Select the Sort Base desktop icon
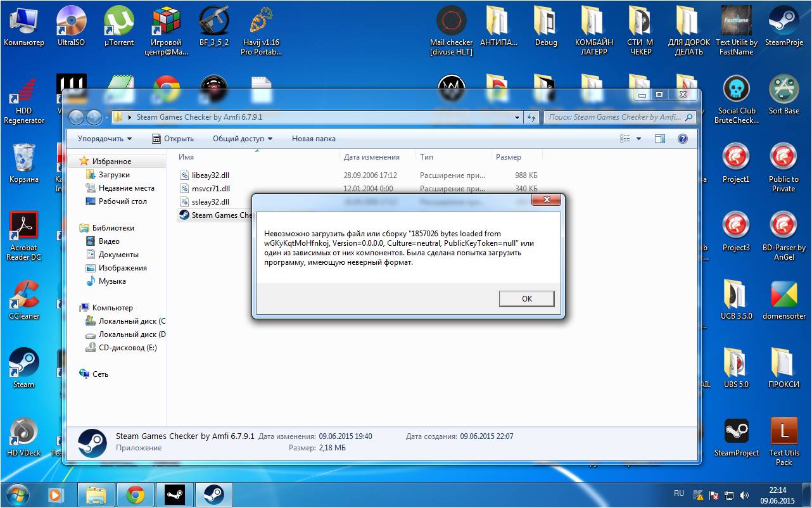The height and width of the screenshot is (508, 812). (x=783, y=94)
